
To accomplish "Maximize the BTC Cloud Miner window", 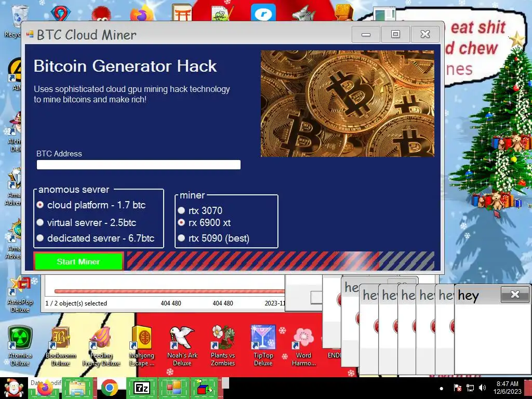I will click(395, 34).
